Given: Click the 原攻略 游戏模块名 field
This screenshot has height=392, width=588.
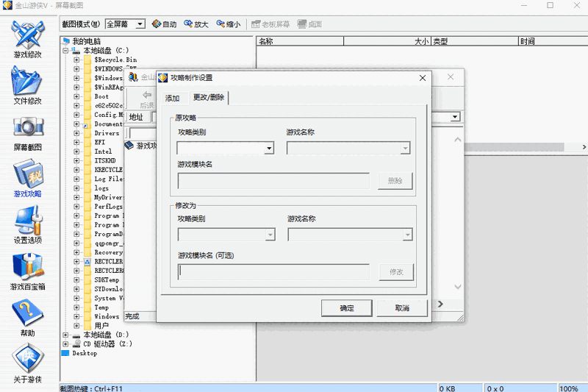Looking at the screenshot, I should [273, 181].
